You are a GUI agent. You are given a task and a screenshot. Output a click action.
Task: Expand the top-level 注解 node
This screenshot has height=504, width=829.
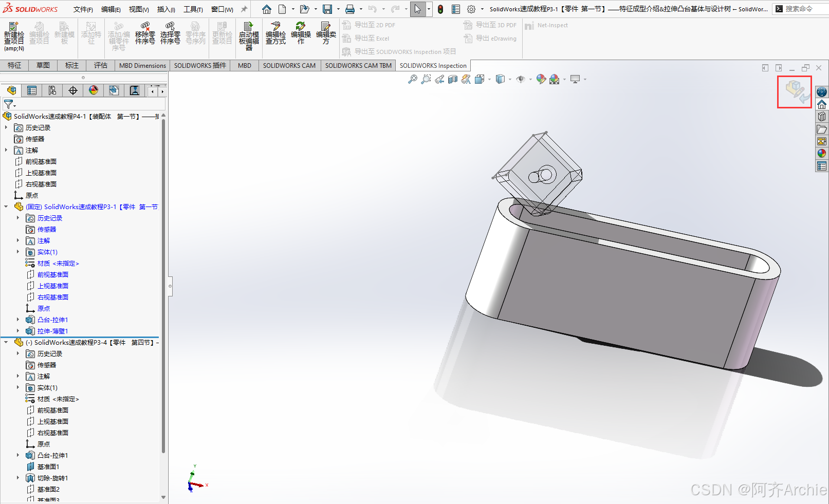click(x=6, y=150)
